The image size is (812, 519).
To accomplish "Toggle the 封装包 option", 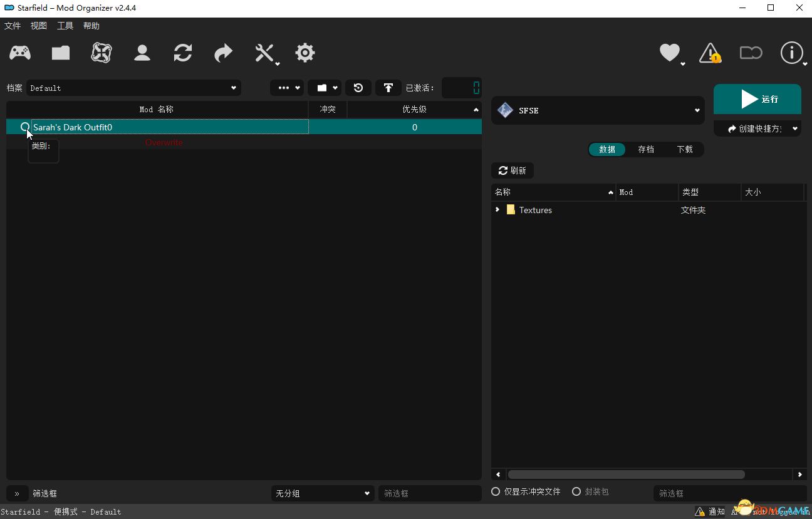I will coord(576,492).
